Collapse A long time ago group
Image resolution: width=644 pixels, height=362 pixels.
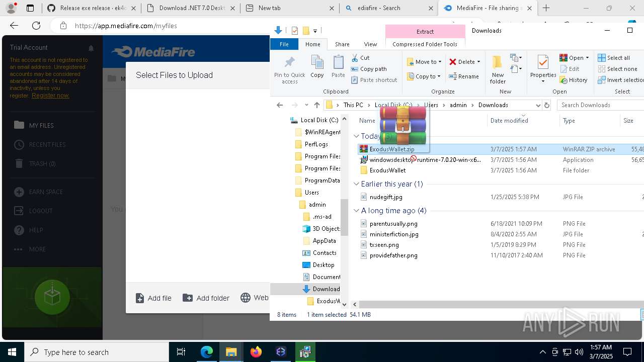[x=356, y=211]
